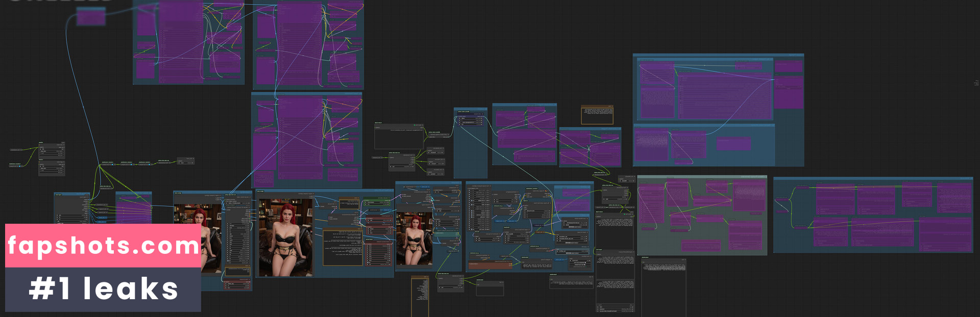Viewport: 980px width, 317px height.
Task: Select the tall orange-bordered node at bottom
Action: (x=420, y=297)
